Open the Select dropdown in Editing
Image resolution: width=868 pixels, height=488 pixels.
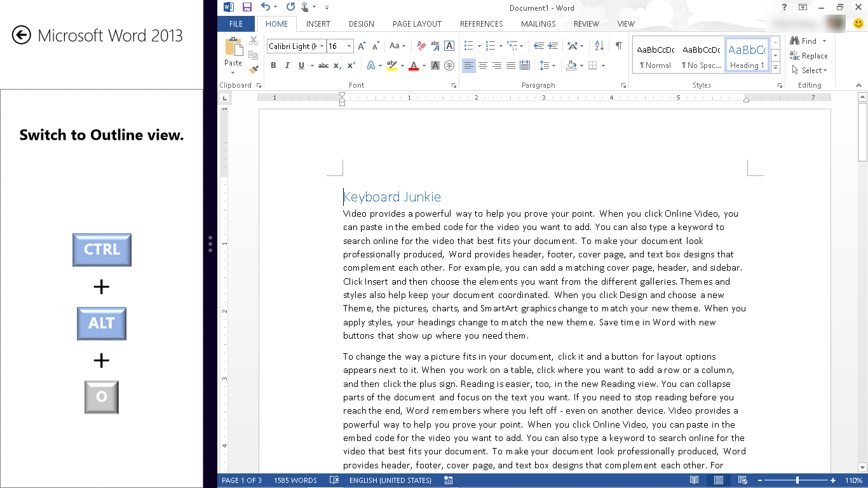[x=809, y=71]
